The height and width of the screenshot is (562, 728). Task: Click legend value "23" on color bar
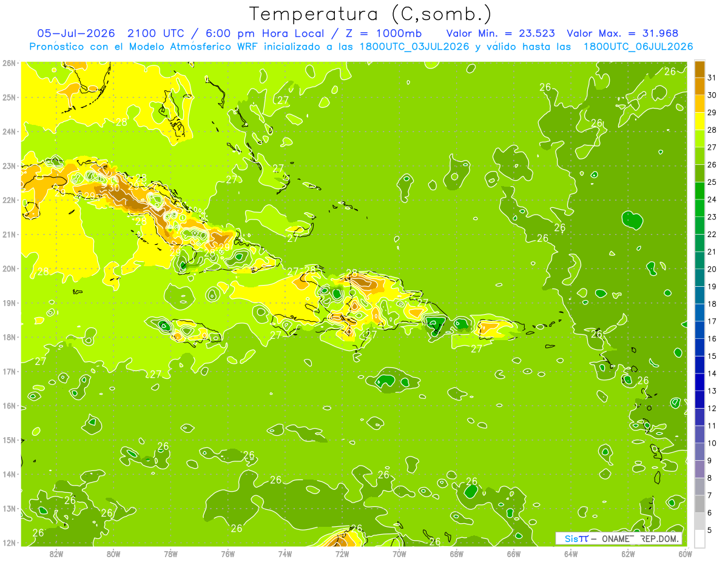712,217
